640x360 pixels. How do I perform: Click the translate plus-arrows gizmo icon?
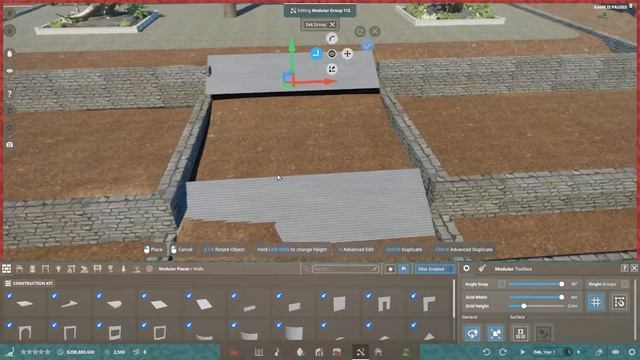click(347, 53)
